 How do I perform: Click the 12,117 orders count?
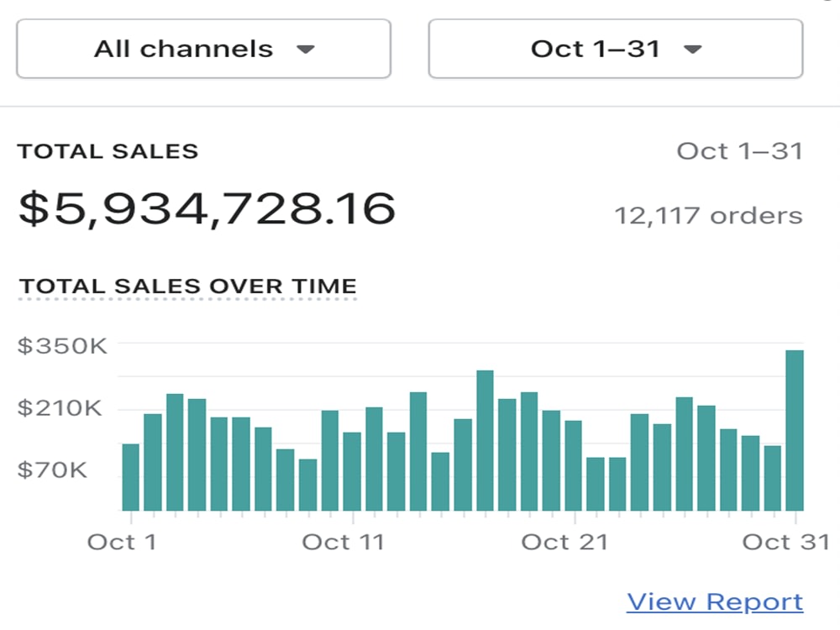pyautogui.click(x=708, y=216)
